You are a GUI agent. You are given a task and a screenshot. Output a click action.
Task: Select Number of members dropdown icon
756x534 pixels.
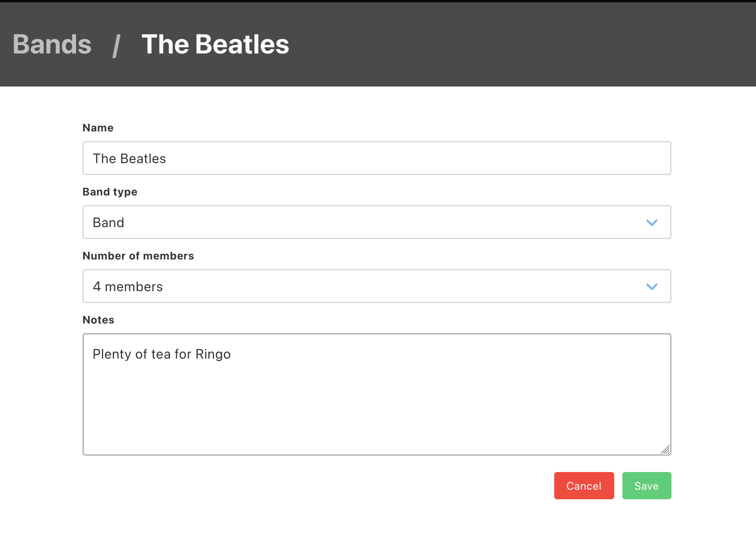pyautogui.click(x=652, y=286)
